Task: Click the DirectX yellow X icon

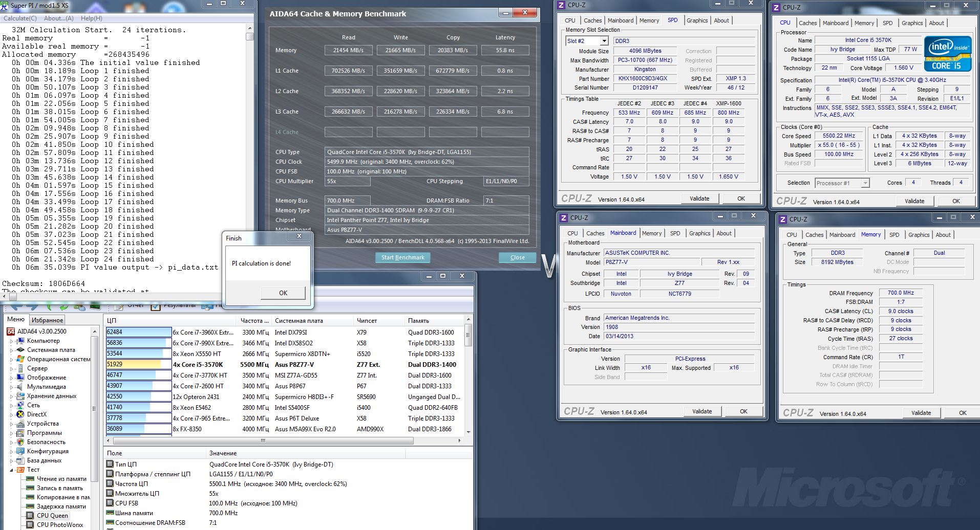Action: 20,414
